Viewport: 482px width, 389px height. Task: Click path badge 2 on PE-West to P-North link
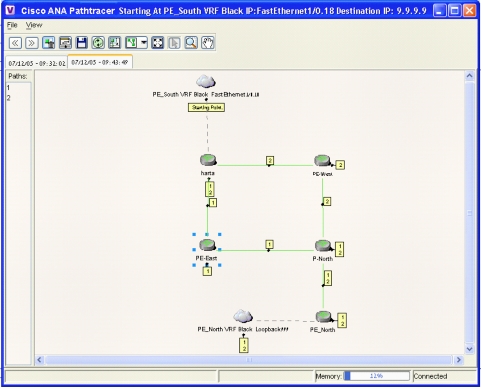pos(327,202)
